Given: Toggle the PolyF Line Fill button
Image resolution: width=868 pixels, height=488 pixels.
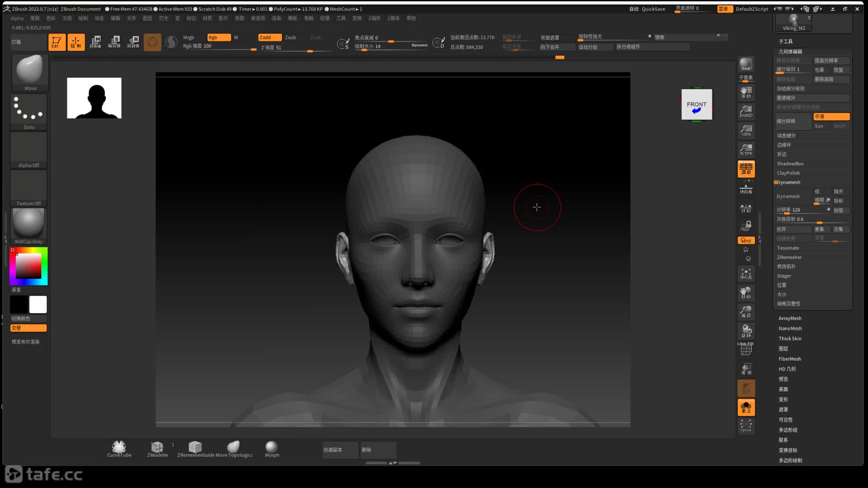Looking at the screenshot, I should (x=746, y=349).
